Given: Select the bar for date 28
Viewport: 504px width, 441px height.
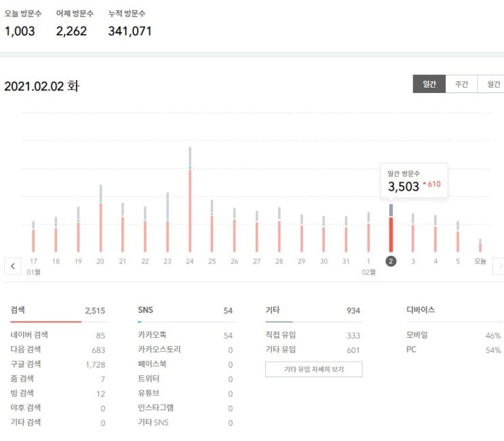Looking at the screenshot, I should 279,229.
